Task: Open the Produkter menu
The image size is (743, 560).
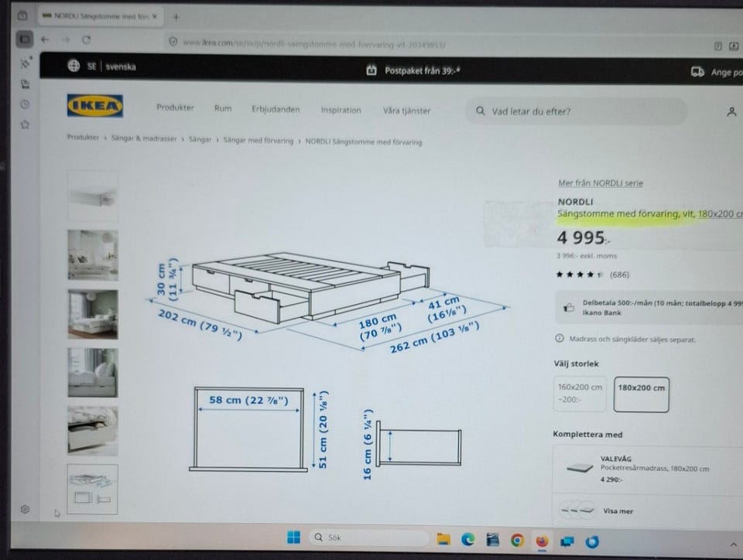Action: coord(176,108)
